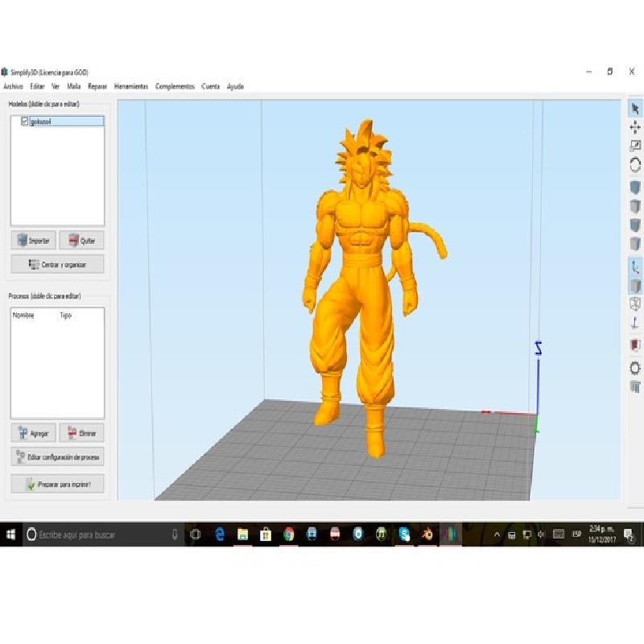Click the Windows taskbar search box
Viewport: 644px width, 644px height.
pos(103,535)
